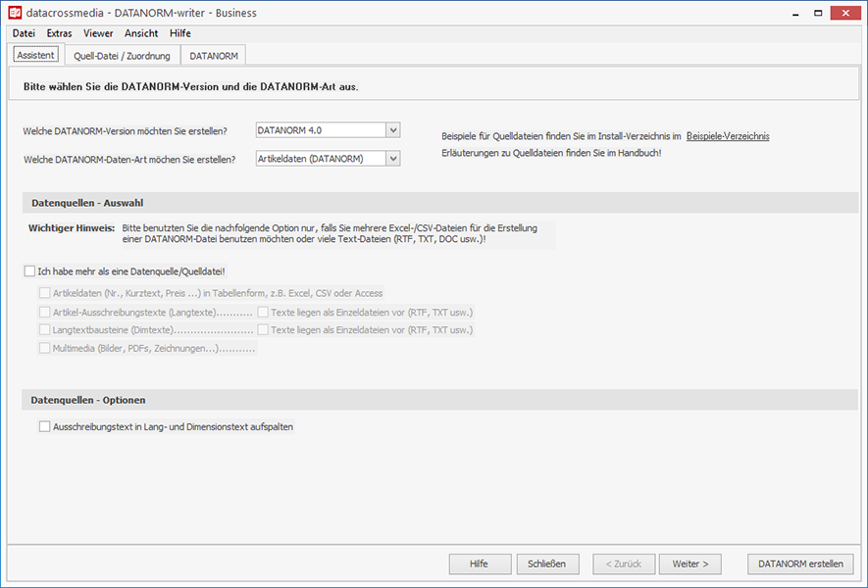Check Multimedia (Bilder, PDFs, Zeichnungen) option

[x=45, y=348]
